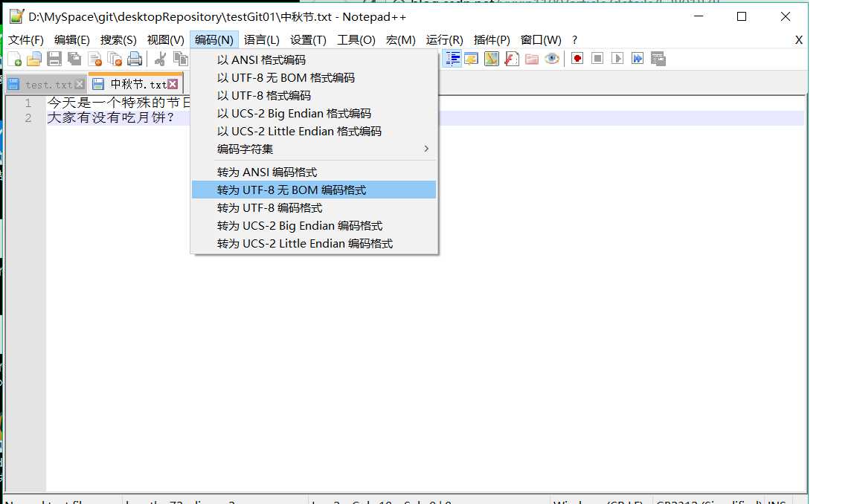Choose 以 ANSI 格式编码 option
Viewport: 857px width, 504px height.
(x=314, y=59)
